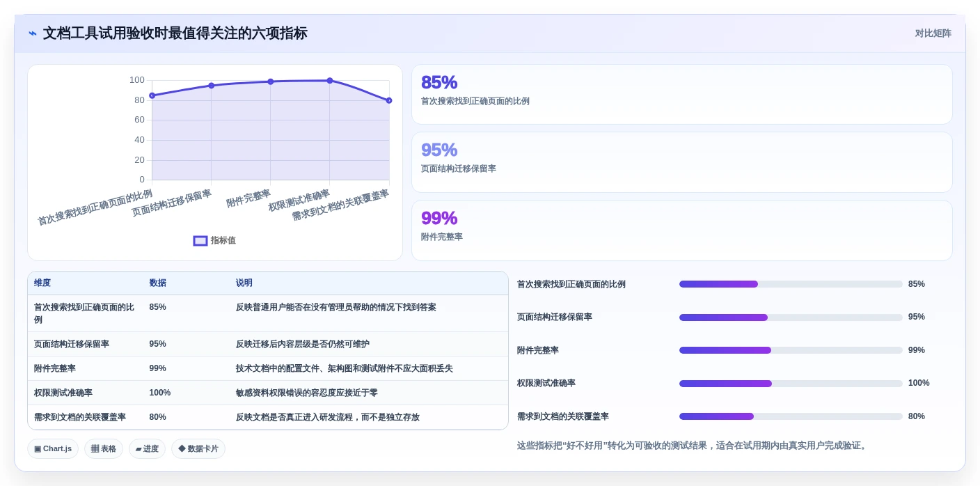Click the progress bar for 附件完整率
This screenshot has height=486, width=980.
pos(791,350)
